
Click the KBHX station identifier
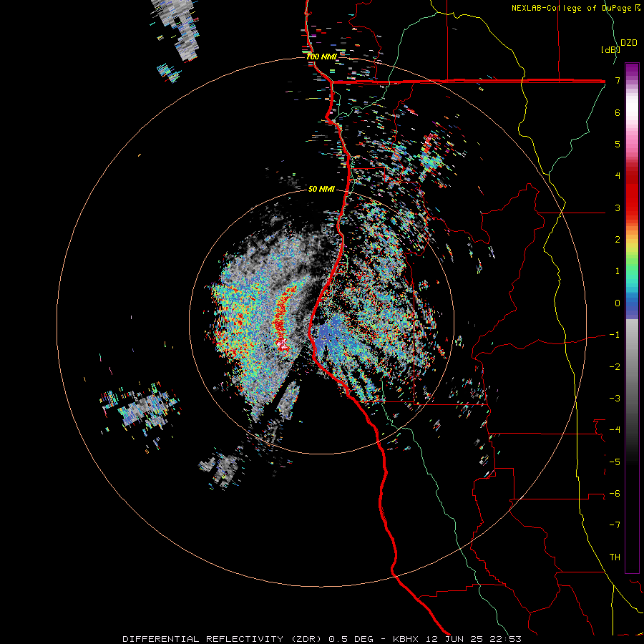coord(406,639)
